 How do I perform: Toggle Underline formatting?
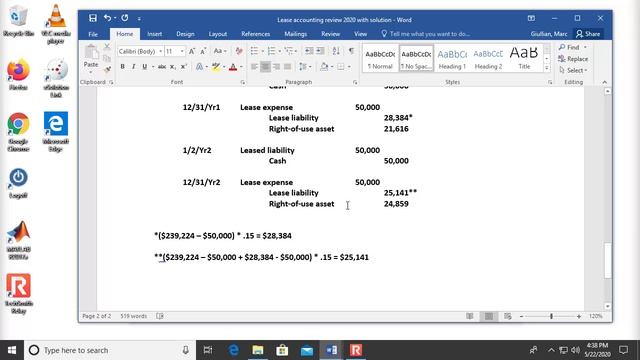[144, 67]
